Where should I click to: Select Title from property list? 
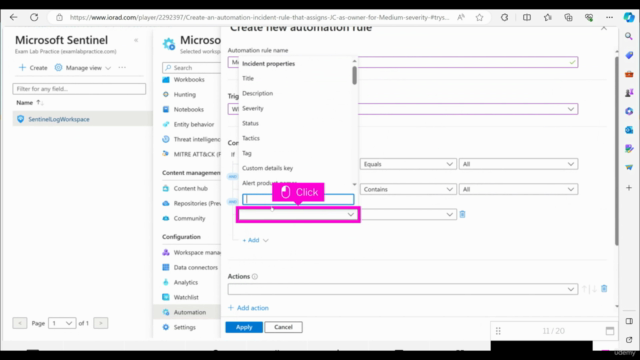coord(248,78)
